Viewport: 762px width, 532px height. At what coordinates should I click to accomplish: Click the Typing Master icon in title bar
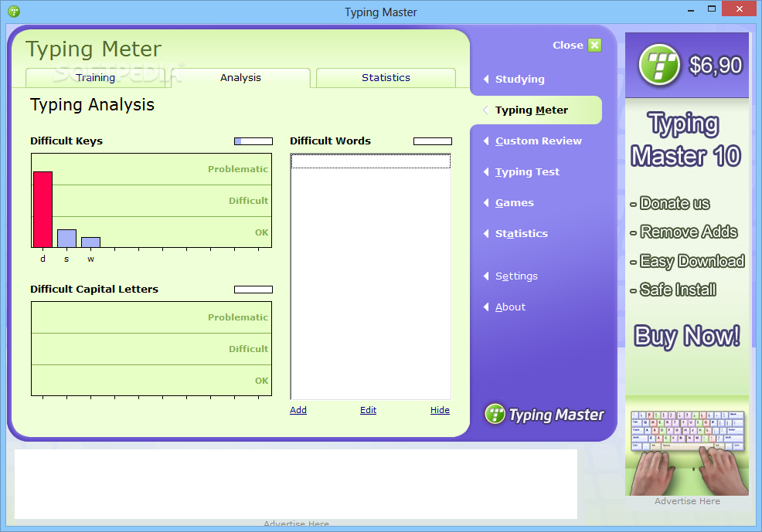tap(14, 11)
